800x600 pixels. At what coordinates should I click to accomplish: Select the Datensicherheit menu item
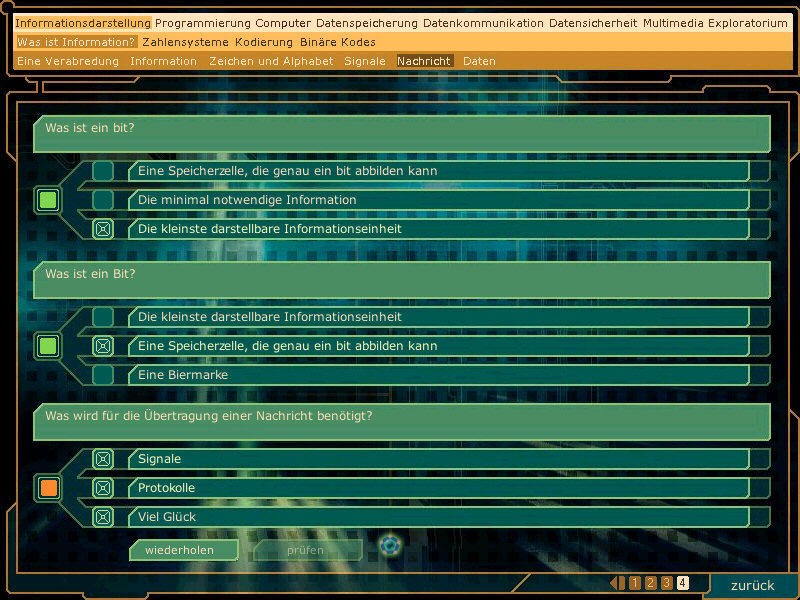pos(592,23)
